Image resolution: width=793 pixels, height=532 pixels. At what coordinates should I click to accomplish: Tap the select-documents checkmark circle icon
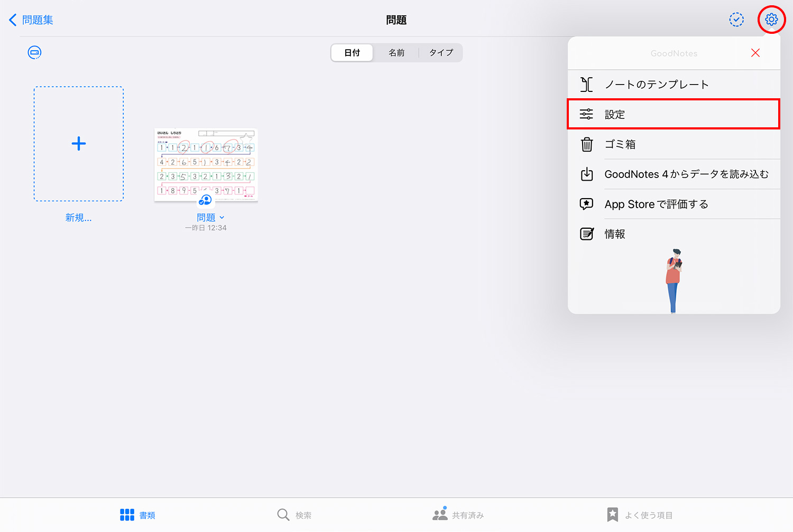click(x=736, y=20)
